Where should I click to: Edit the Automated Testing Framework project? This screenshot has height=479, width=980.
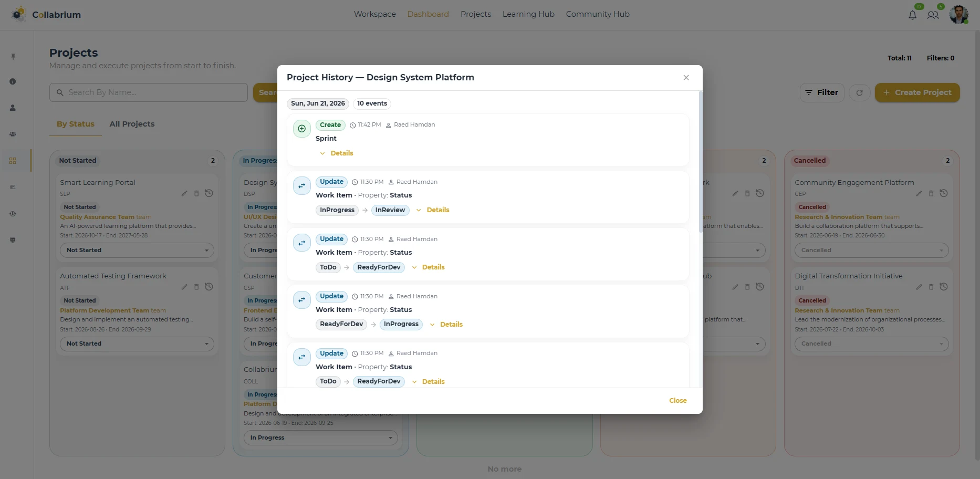(x=184, y=287)
